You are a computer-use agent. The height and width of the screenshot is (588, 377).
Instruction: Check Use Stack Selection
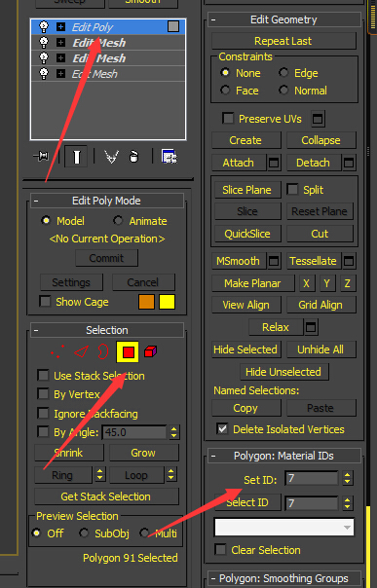(x=43, y=375)
